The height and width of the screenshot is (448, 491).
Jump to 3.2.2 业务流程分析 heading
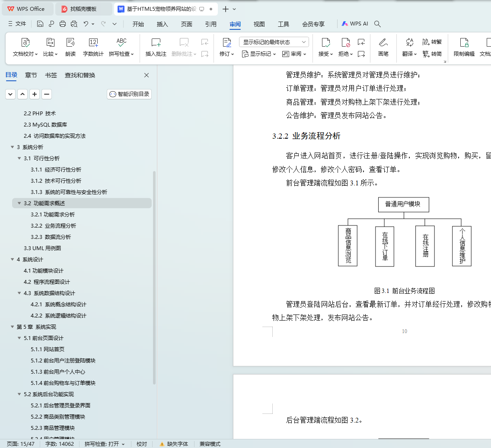[x=53, y=226]
